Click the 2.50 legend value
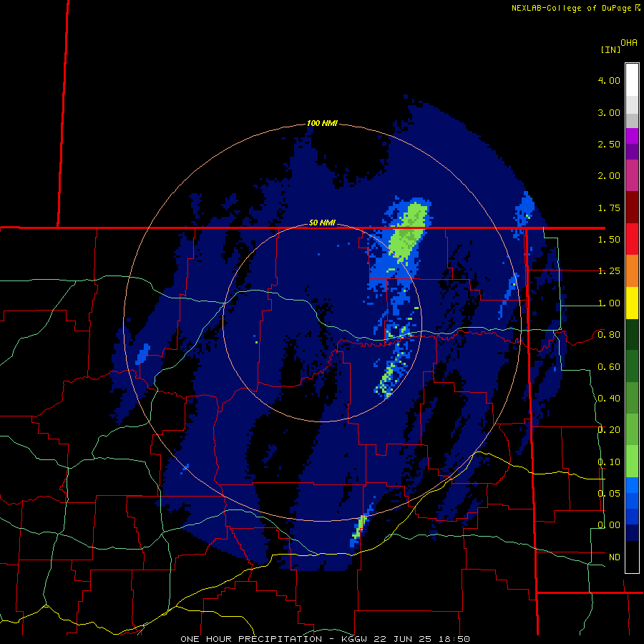 tap(609, 144)
